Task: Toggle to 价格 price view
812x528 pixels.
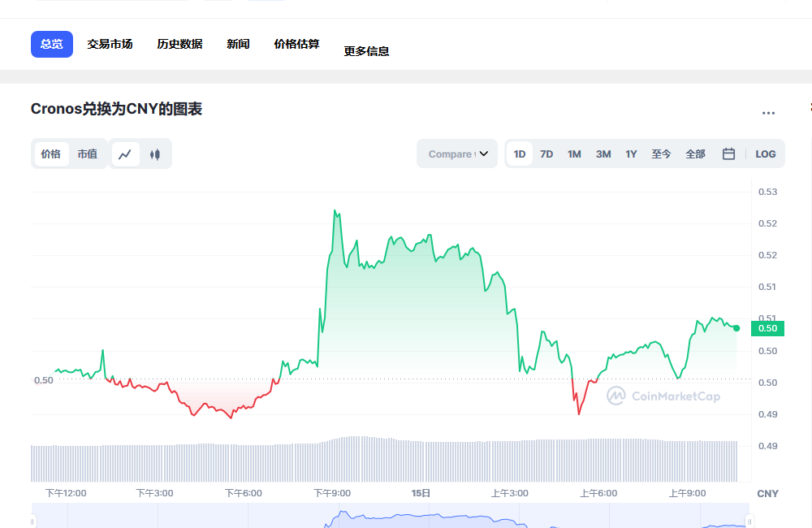Action: 50,154
